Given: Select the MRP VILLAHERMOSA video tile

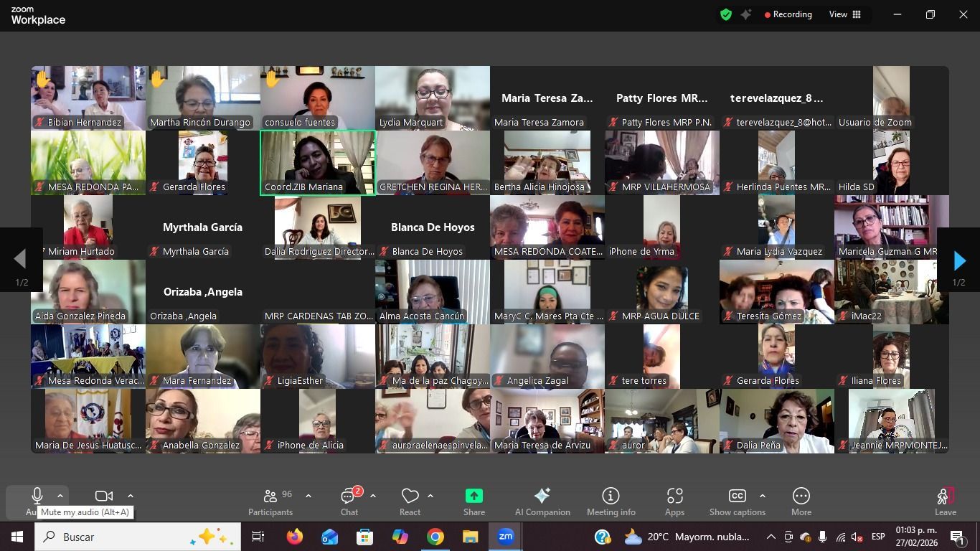Looking at the screenshot, I should coord(662,163).
